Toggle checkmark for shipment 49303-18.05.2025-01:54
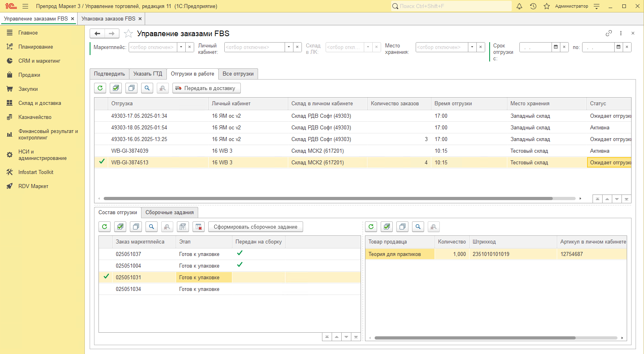The width and height of the screenshot is (644, 354). click(x=102, y=127)
